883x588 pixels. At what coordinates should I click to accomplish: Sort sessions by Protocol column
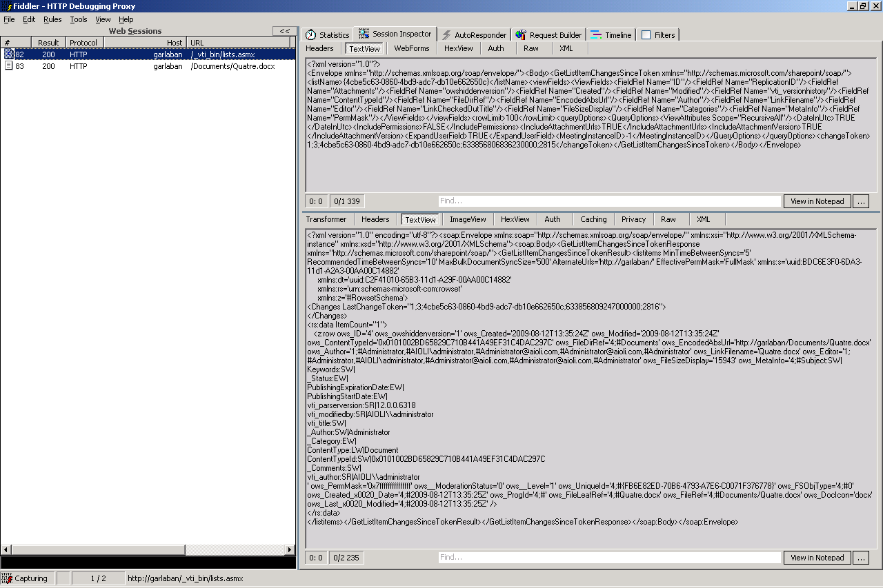tap(85, 43)
